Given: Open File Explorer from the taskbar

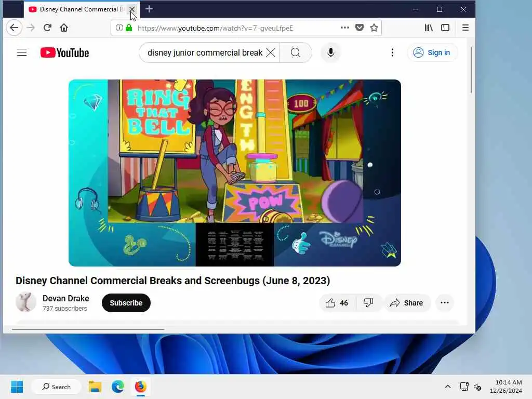Looking at the screenshot, I should (95, 387).
